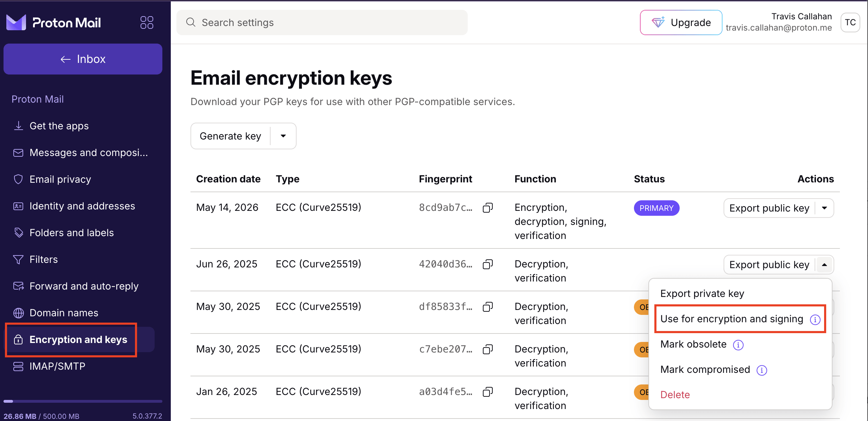This screenshot has width=868, height=421.
Task: Collapse the Jun 26, 2025 key actions dropdown
Action: click(824, 265)
